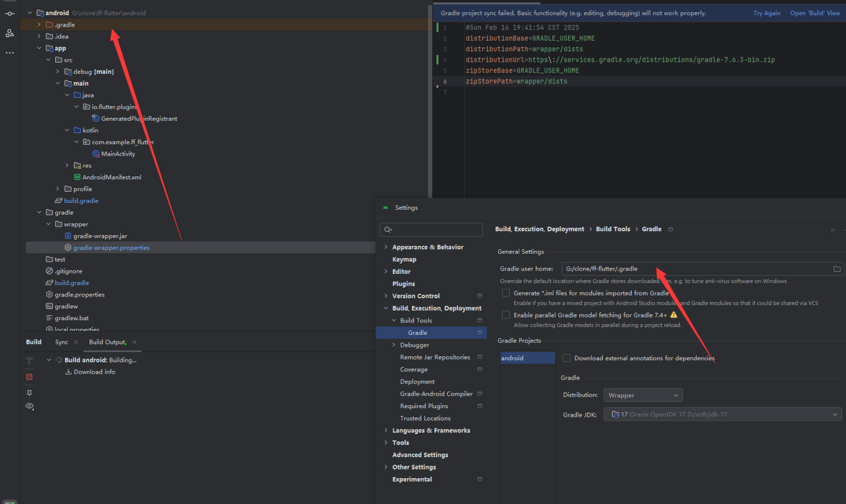Open build view options eye icon

pyautogui.click(x=29, y=406)
